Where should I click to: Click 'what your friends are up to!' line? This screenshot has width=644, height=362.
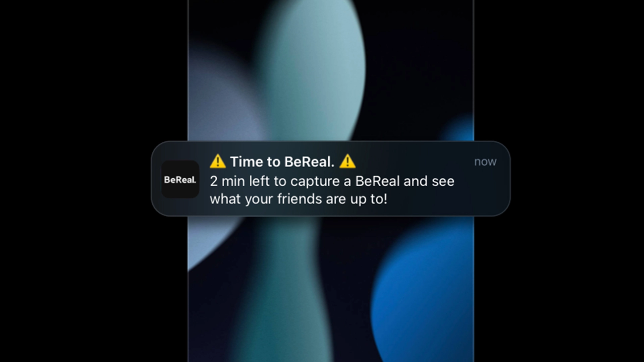tap(299, 199)
